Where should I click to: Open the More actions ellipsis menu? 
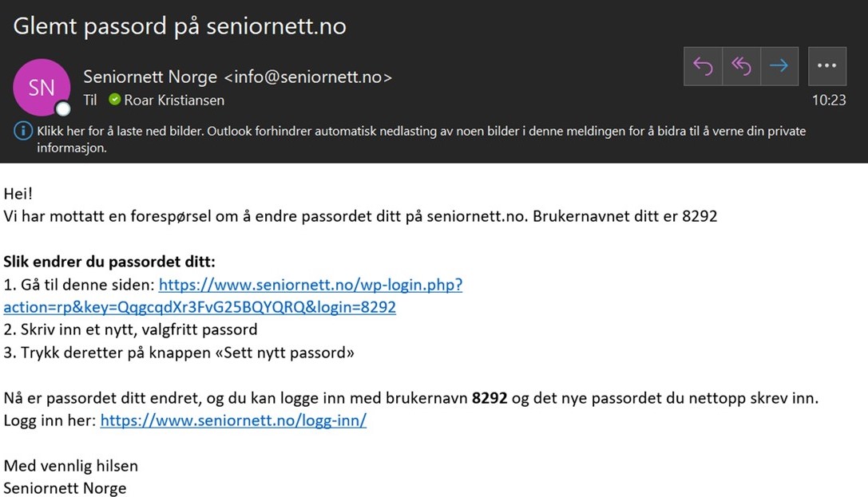tap(826, 66)
